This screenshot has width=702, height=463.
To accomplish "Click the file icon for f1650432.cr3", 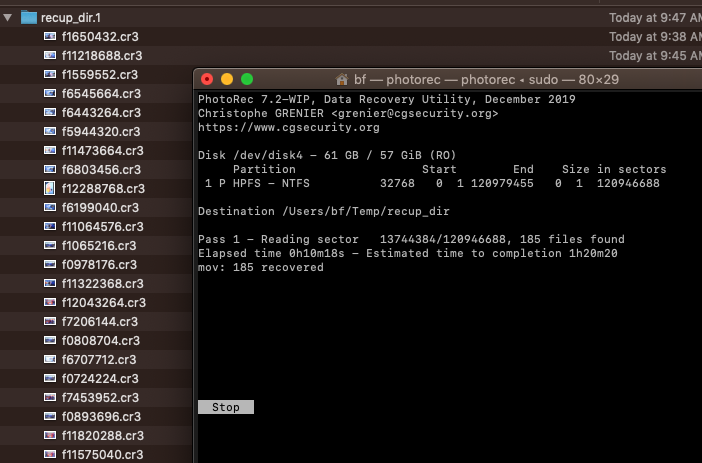I will coord(50,36).
